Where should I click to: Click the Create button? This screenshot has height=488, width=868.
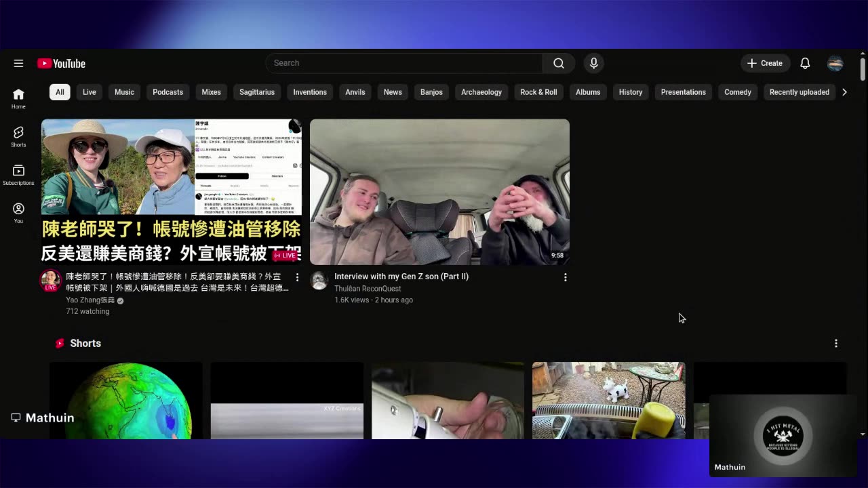click(x=765, y=63)
